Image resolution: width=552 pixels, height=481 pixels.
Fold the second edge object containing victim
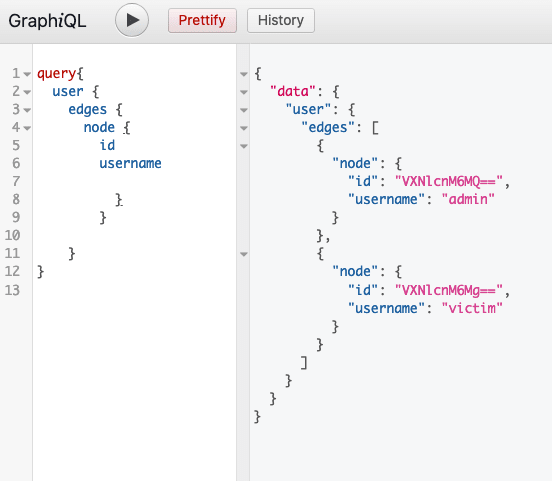(x=244, y=254)
